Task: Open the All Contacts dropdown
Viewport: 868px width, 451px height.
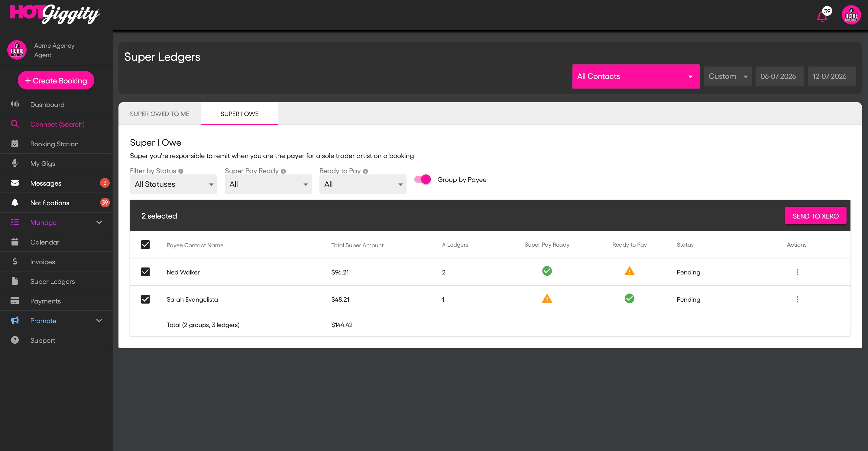Action: pos(636,76)
